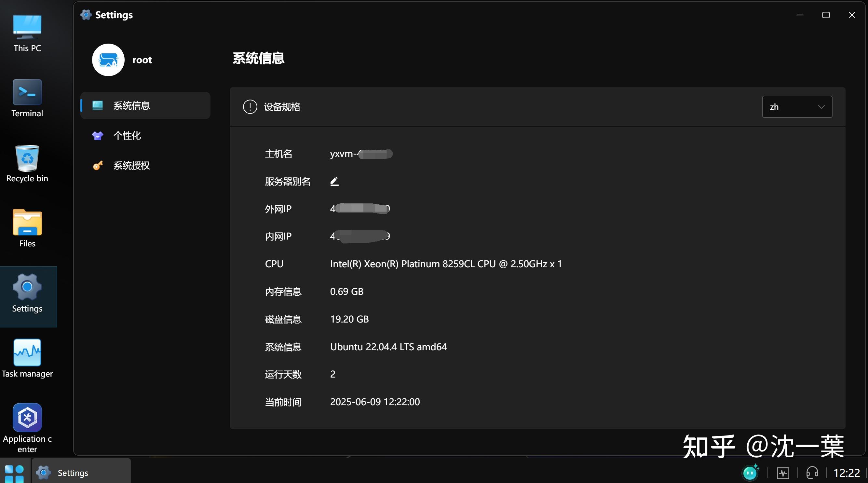Open the zh language dropdown
868x483 pixels.
[x=796, y=107]
